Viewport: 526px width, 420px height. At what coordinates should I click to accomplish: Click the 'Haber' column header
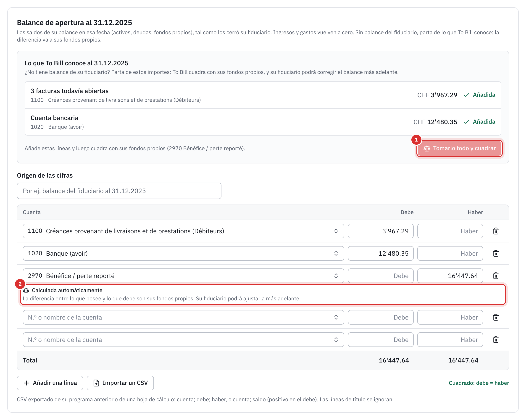[x=475, y=212]
